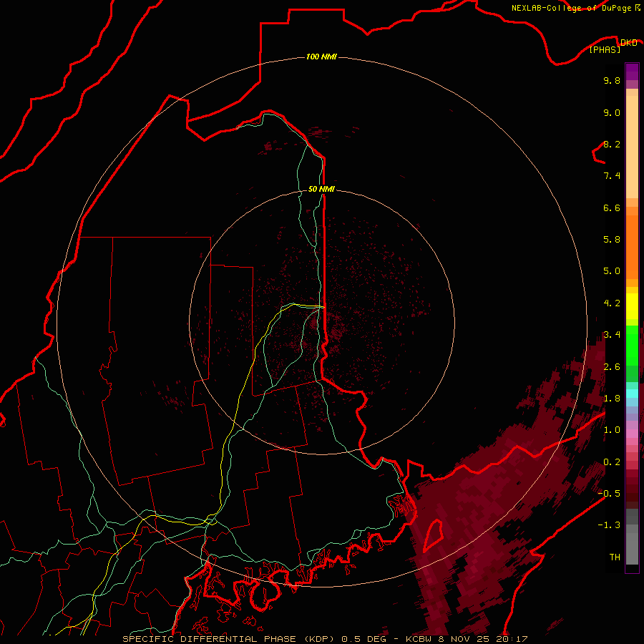Pick the yellow band of the color bar
Viewport: 644px width, 644px height.
click(632, 306)
